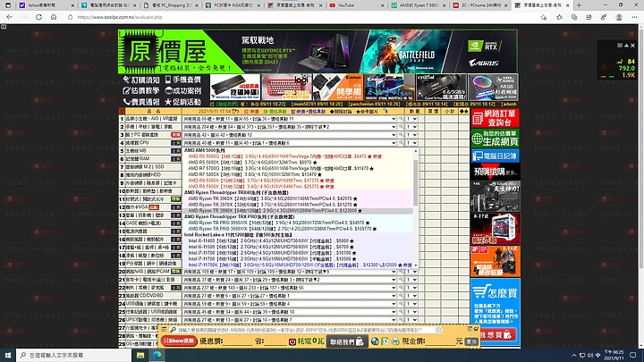Clear the keyword search with X icon
The image size is (644, 362).
pyautogui.click(x=438, y=330)
